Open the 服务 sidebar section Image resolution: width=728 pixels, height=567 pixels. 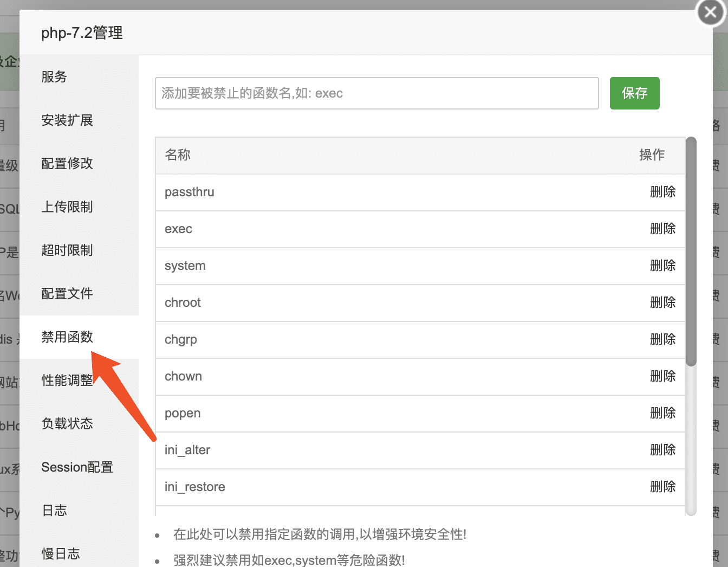(54, 77)
